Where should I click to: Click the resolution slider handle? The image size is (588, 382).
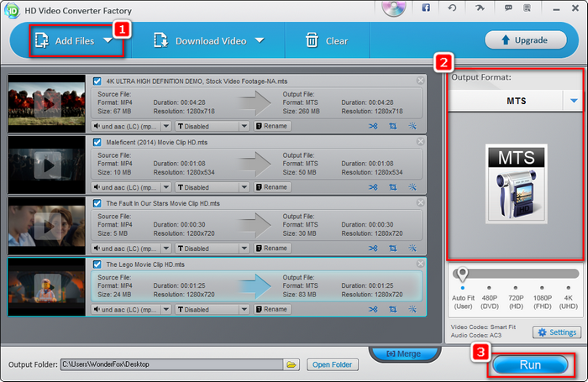(x=462, y=274)
